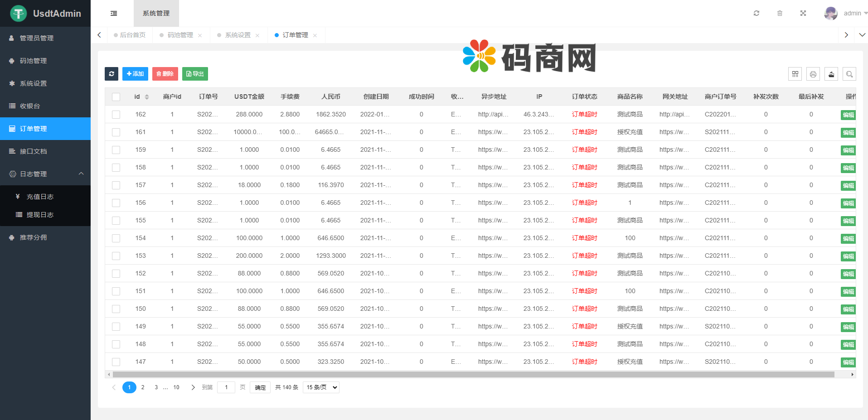Click the dark table refresh button
The height and width of the screenshot is (420, 868).
coord(112,74)
